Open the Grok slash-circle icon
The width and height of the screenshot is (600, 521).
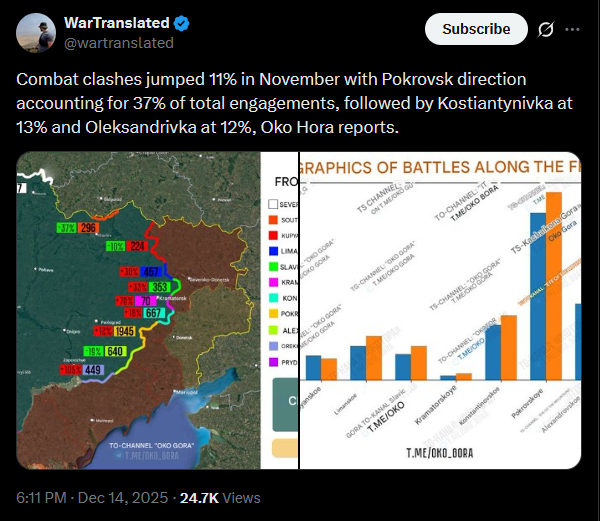[545, 29]
